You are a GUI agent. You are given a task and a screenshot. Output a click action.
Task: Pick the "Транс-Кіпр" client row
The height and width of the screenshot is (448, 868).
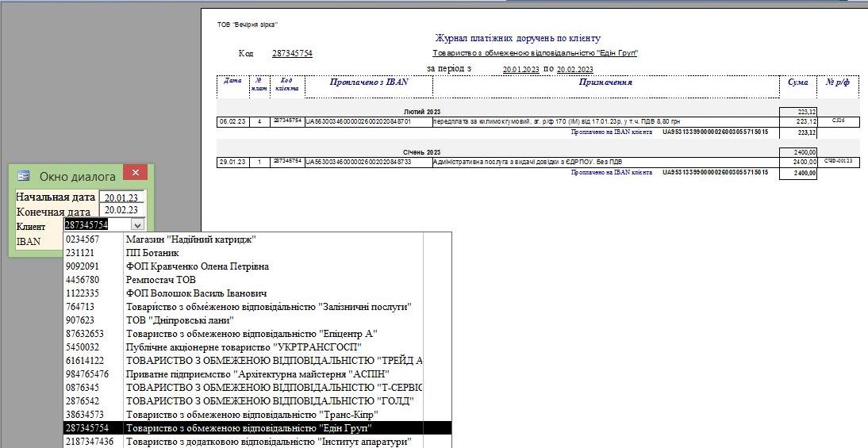pos(257,414)
